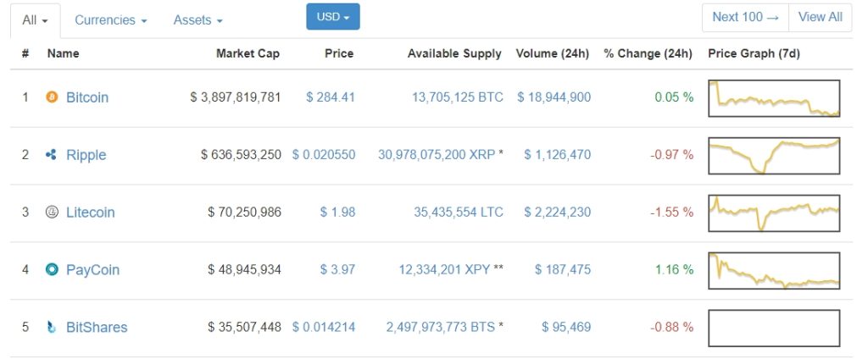868x359 pixels.
Task: Sort by Market Cap column header
Action: click(248, 53)
